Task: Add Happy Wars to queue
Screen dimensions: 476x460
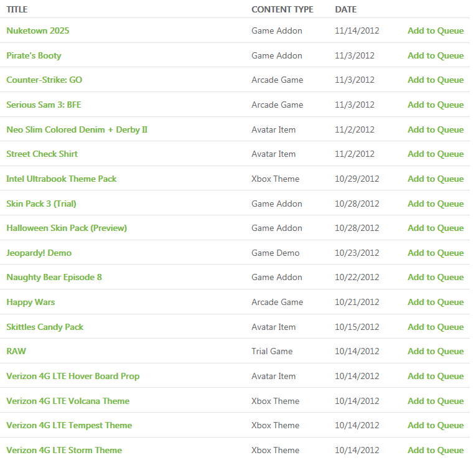Action: 436,302
